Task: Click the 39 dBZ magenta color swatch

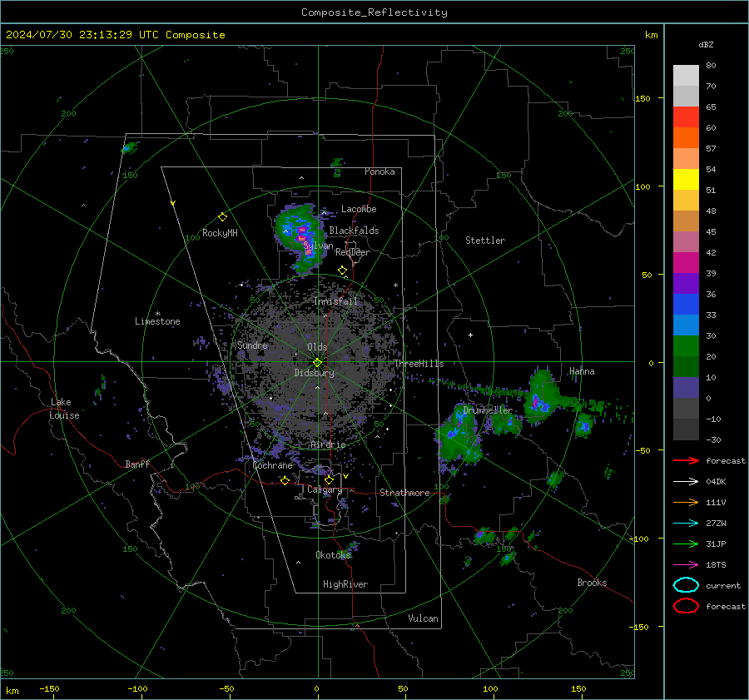Action: pos(686,262)
